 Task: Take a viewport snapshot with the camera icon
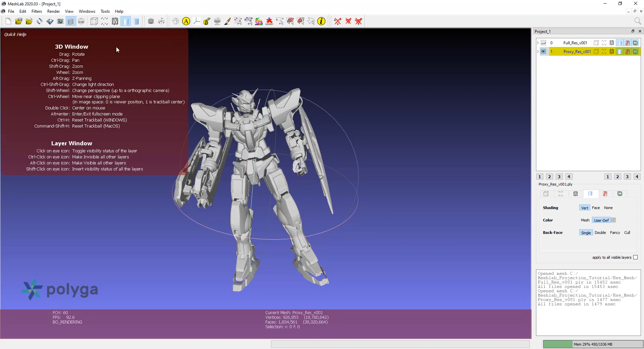60,21
